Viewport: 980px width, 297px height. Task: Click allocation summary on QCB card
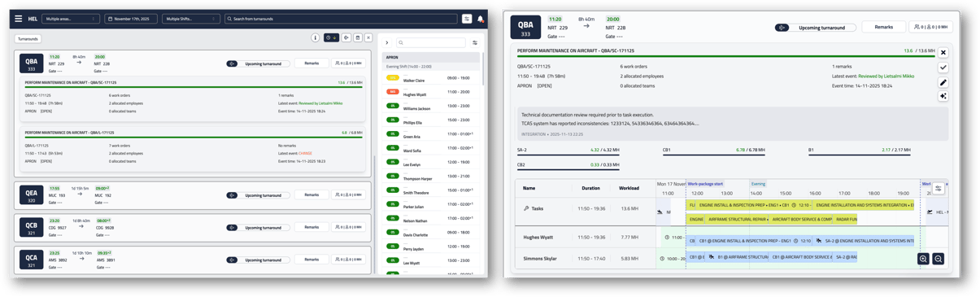(349, 227)
